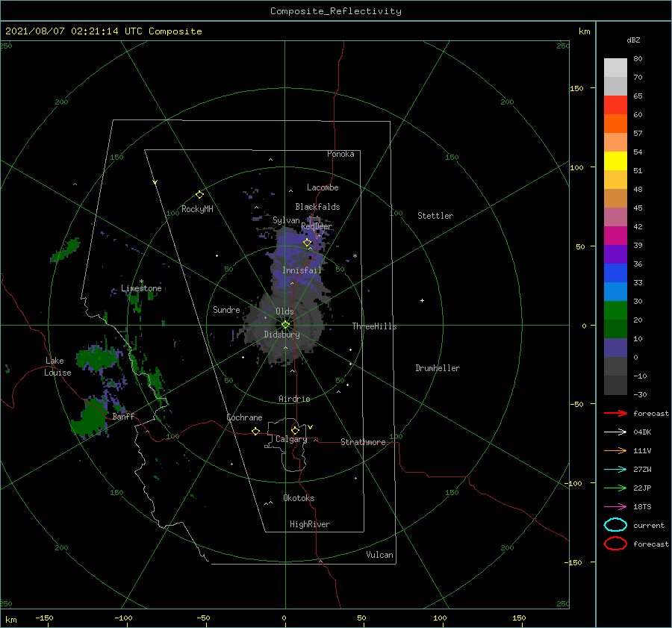Select the Okotoks label
This screenshot has width=672, height=628.
(x=299, y=498)
